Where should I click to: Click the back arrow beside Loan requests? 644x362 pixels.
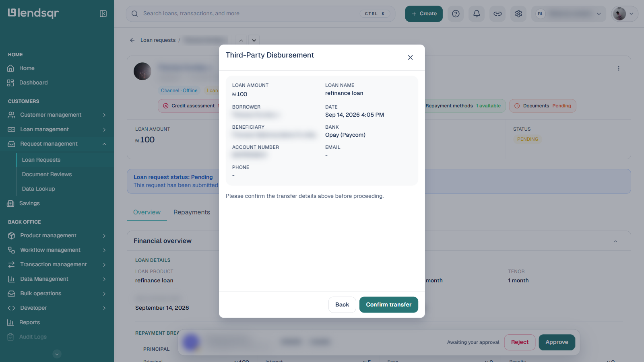132,40
